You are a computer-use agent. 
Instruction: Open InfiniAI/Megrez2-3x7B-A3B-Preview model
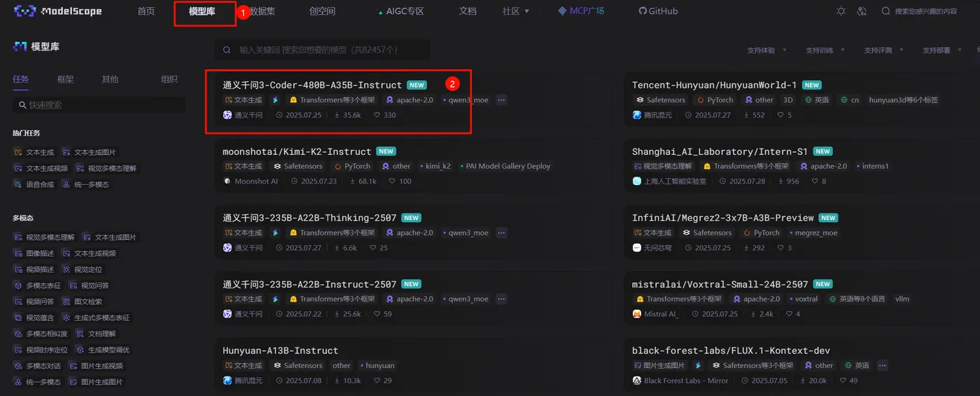(723, 218)
